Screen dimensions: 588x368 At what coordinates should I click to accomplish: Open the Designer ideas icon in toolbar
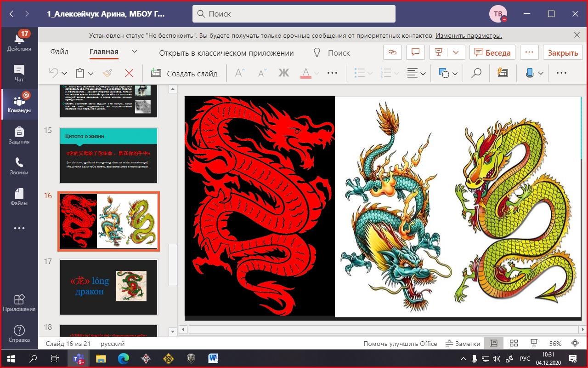pyautogui.click(x=503, y=73)
